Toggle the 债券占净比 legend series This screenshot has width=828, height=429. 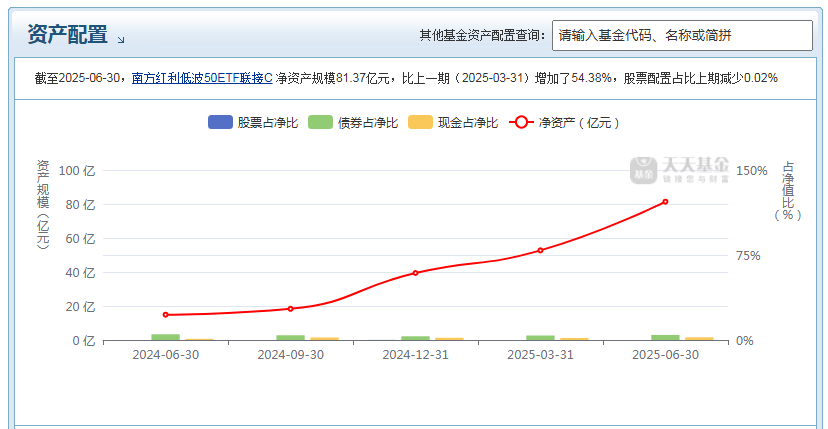[353, 123]
